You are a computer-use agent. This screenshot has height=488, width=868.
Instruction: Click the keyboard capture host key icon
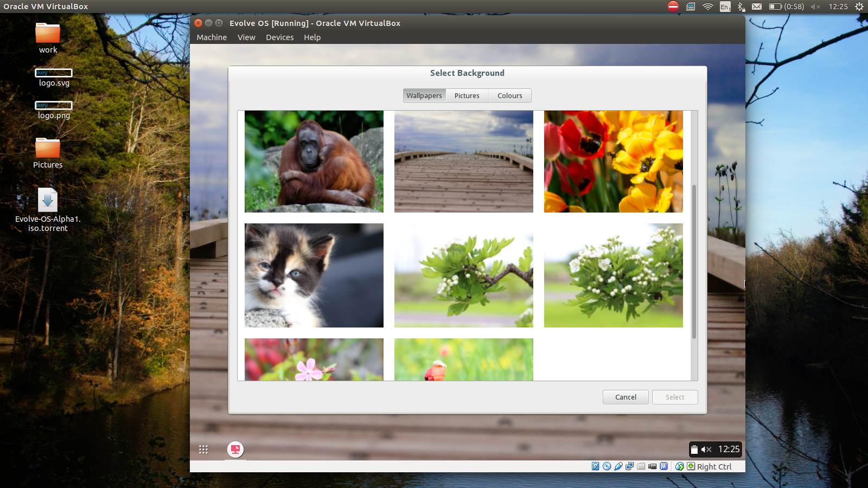691,466
